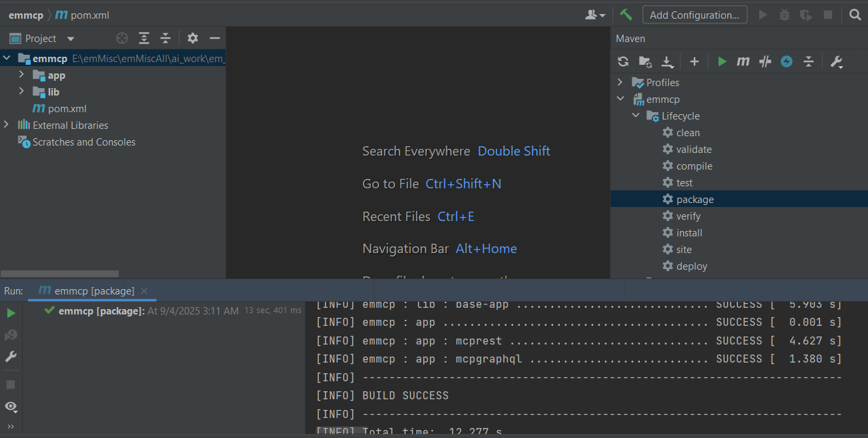Click the Add Configuration button

click(x=695, y=15)
